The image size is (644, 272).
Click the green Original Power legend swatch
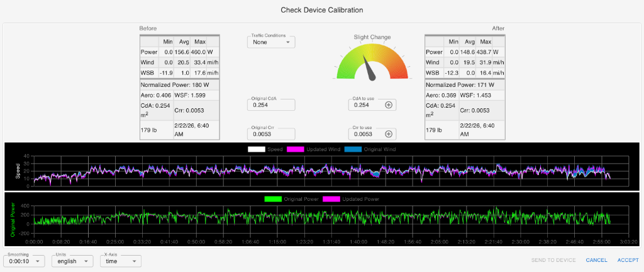[273, 199]
